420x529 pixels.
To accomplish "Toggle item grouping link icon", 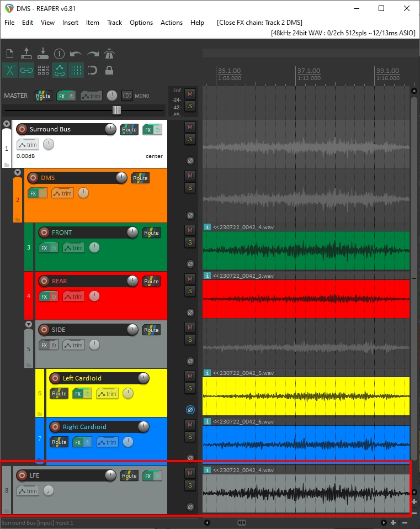I will tap(26, 70).
